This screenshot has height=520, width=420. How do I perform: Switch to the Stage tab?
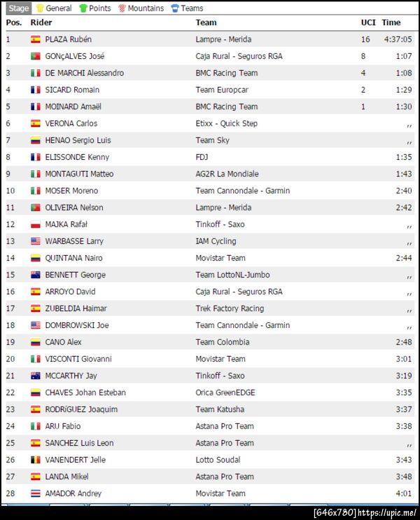19,8
